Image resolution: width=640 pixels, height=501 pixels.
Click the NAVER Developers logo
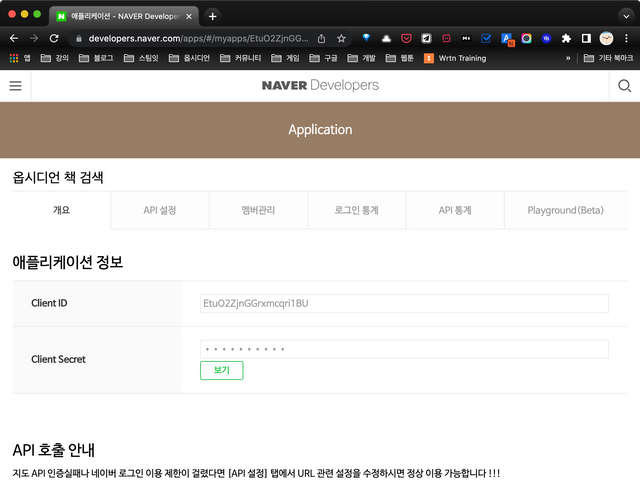pyautogui.click(x=320, y=85)
